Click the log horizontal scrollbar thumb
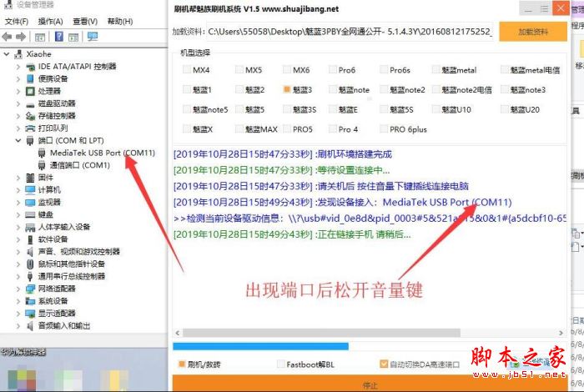This screenshot has height=392, width=584. point(321,333)
